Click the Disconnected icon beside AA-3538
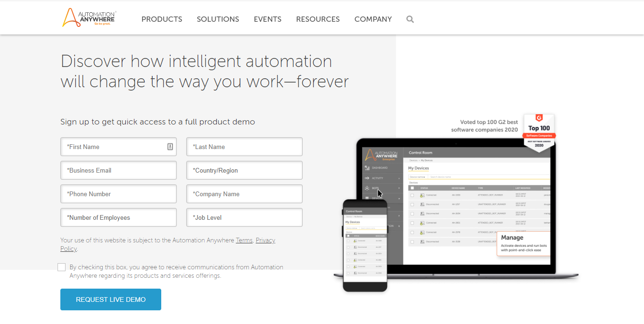This screenshot has width=644, height=324. coord(422,241)
